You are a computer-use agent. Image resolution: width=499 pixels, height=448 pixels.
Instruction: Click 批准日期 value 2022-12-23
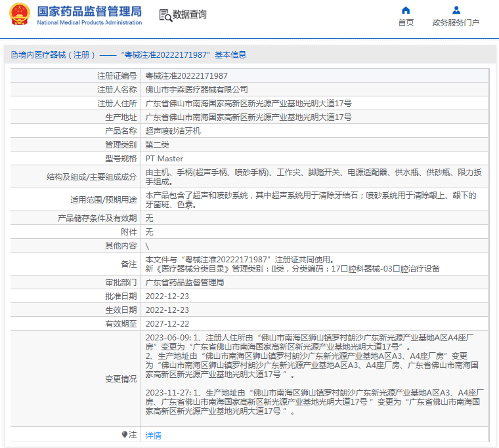167,296
